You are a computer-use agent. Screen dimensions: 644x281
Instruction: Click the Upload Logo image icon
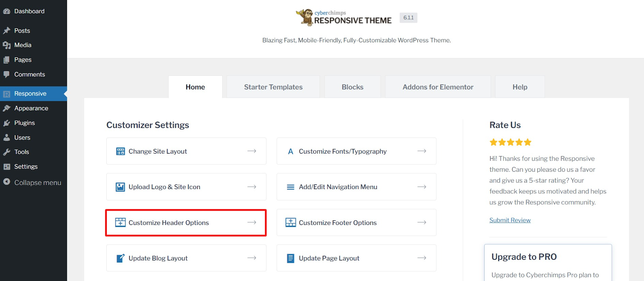point(120,187)
